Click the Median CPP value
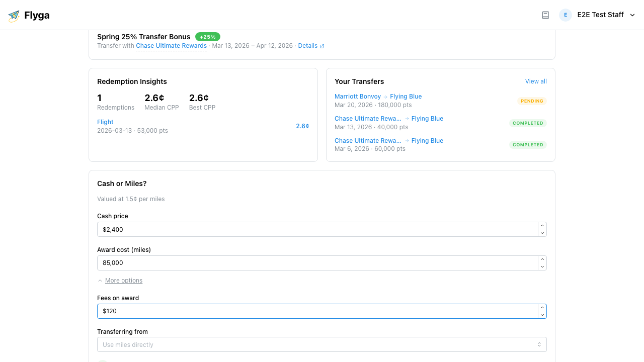The width and height of the screenshot is (644, 362). click(154, 98)
